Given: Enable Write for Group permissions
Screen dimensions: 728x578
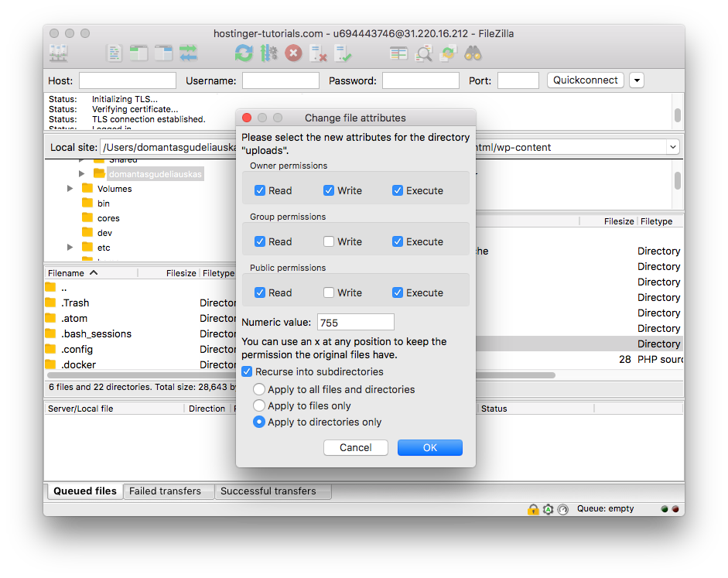Looking at the screenshot, I should coord(330,241).
